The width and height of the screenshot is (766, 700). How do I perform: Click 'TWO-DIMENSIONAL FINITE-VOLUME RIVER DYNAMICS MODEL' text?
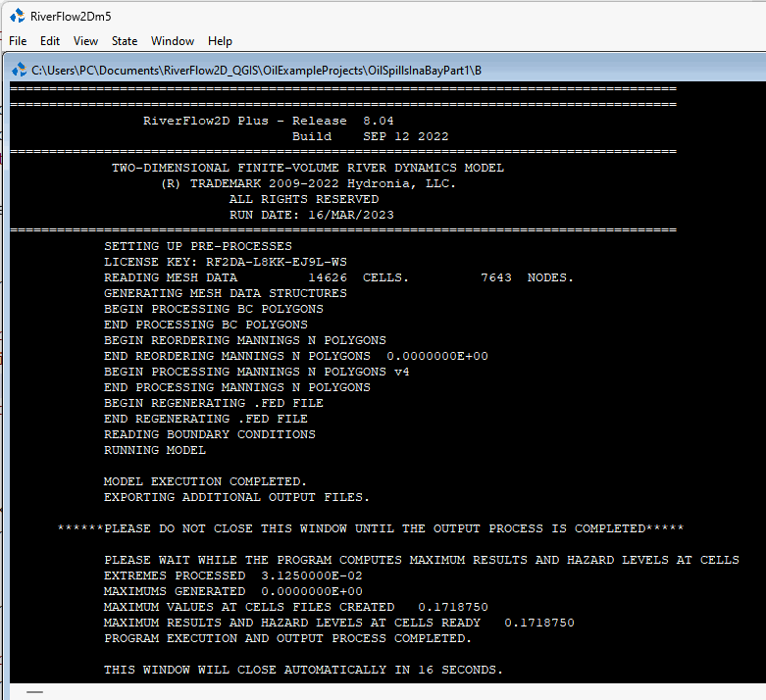click(x=308, y=168)
